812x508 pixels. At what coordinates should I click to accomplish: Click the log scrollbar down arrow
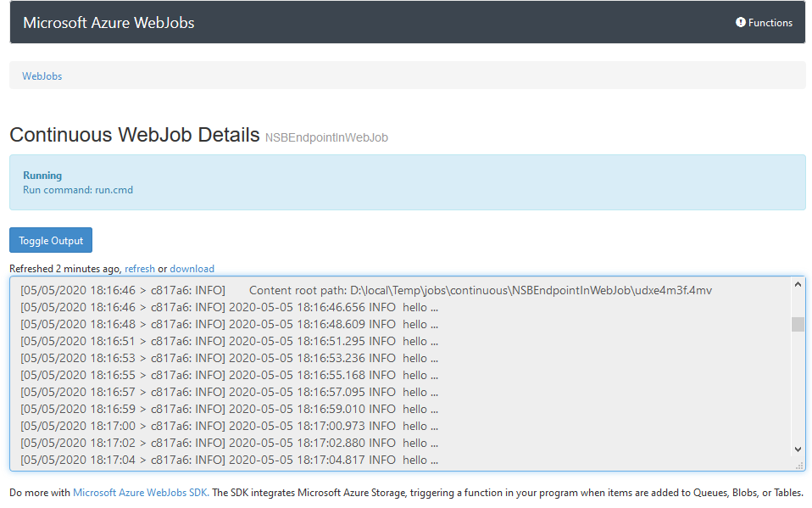[798, 450]
